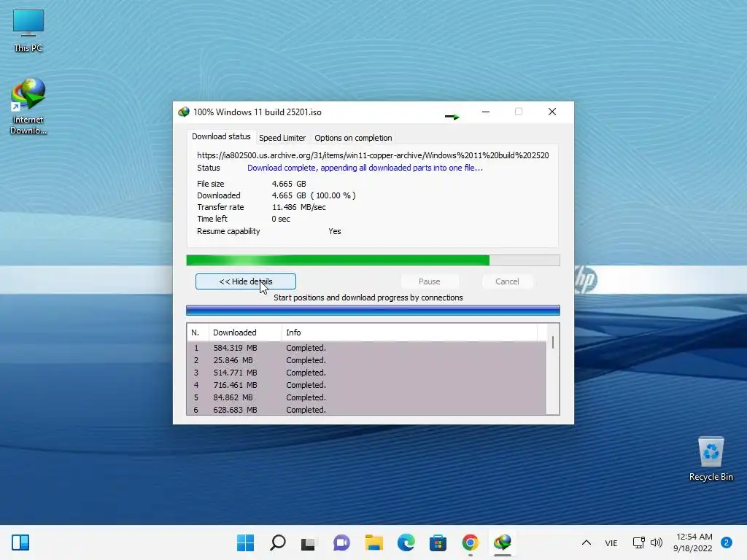This screenshot has width=747, height=560.
Task: Select connection row 514.771 MB
Action: click(x=366, y=373)
